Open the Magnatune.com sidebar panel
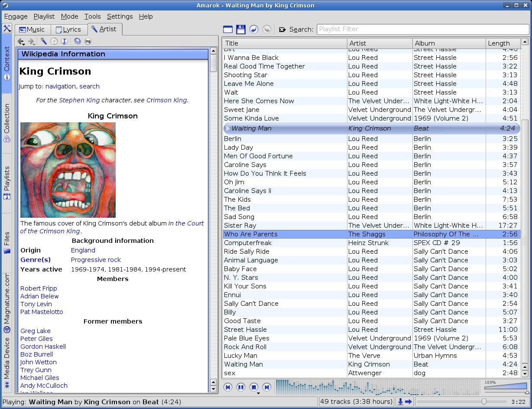 click(x=6, y=303)
